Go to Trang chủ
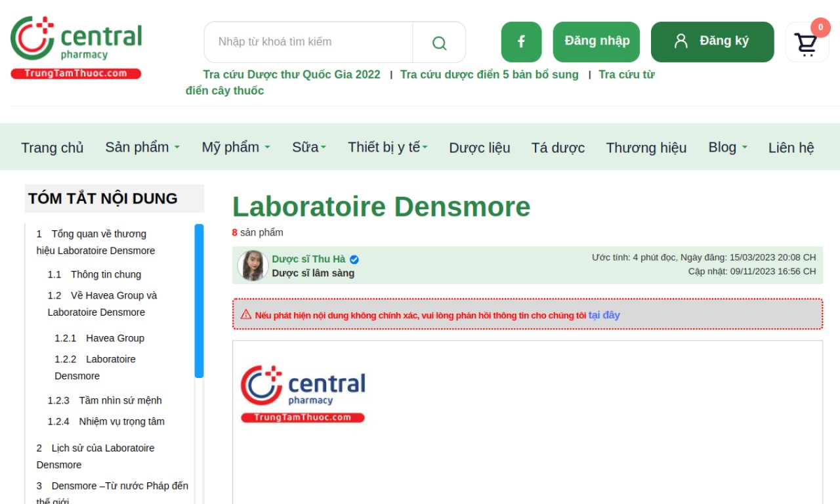This screenshot has width=840, height=504. [52, 148]
